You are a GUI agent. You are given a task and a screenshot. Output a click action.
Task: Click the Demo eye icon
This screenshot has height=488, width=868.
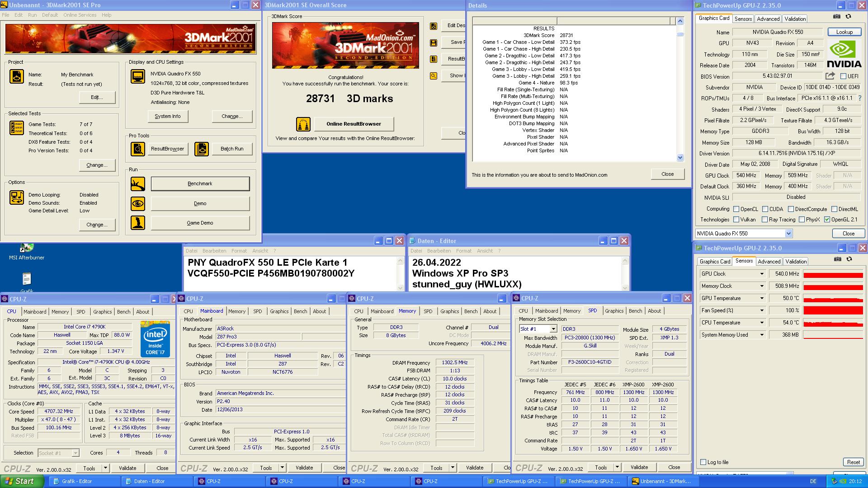click(138, 204)
